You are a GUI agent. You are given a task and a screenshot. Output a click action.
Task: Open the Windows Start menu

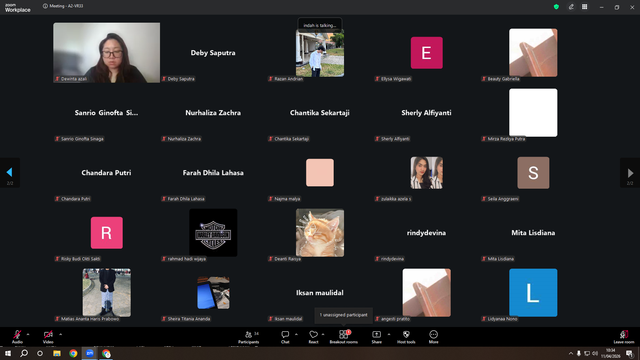click(x=8, y=353)
